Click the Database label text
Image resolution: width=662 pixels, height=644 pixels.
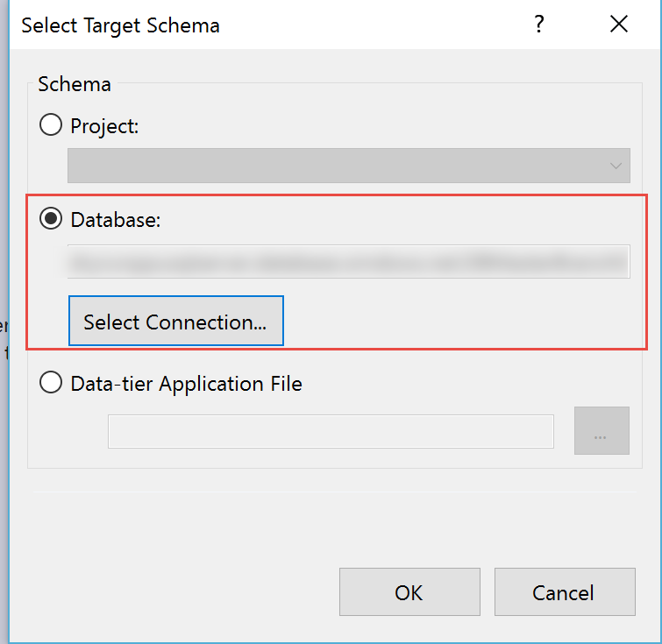[x=116, y=220]
